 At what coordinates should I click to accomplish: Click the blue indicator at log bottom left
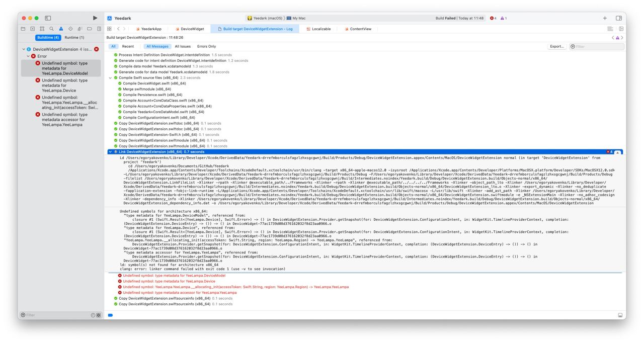[x=110, y=315]
